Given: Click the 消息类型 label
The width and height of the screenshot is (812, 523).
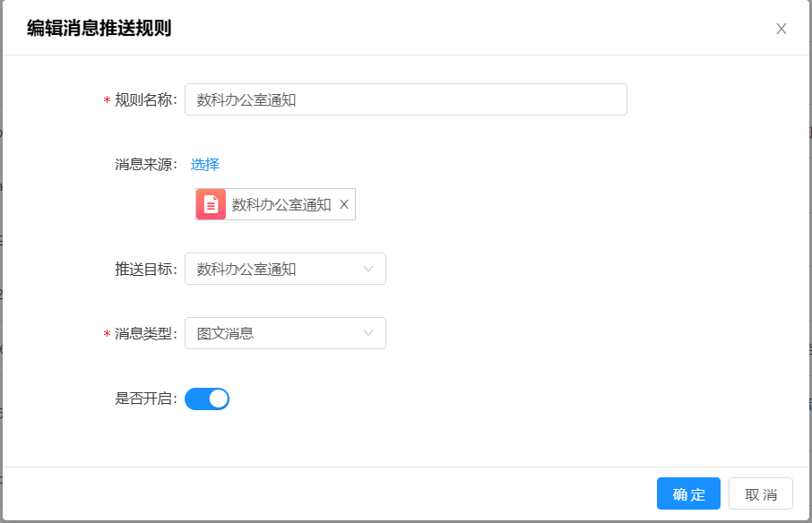Looking at the screenshot, I should click(x=145, y=333).
